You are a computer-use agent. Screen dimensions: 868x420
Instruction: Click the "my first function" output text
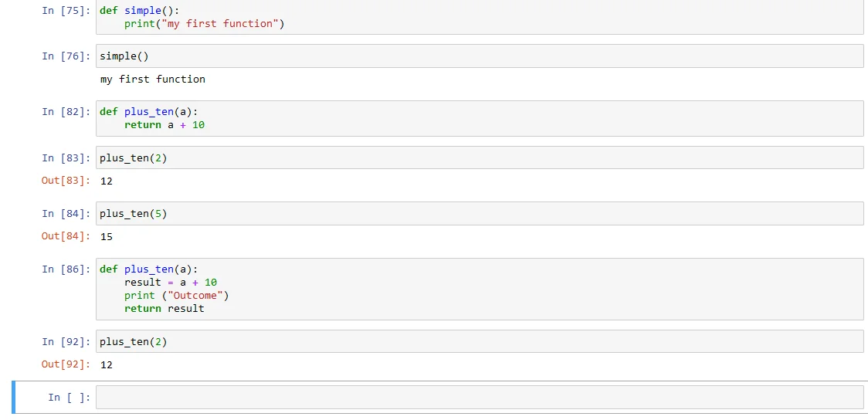153,79
